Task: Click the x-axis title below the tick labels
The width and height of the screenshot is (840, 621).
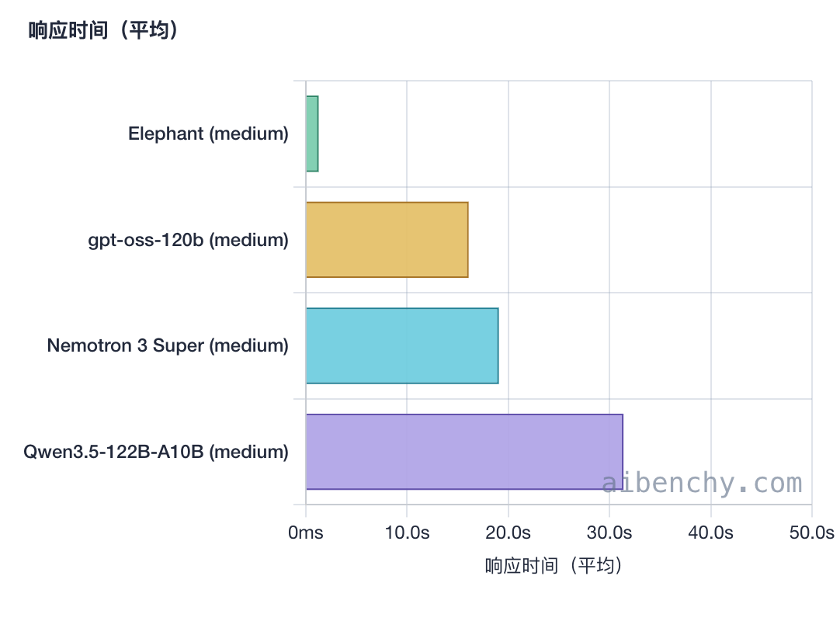Action: pyautogui.click(x=554, y=565)
